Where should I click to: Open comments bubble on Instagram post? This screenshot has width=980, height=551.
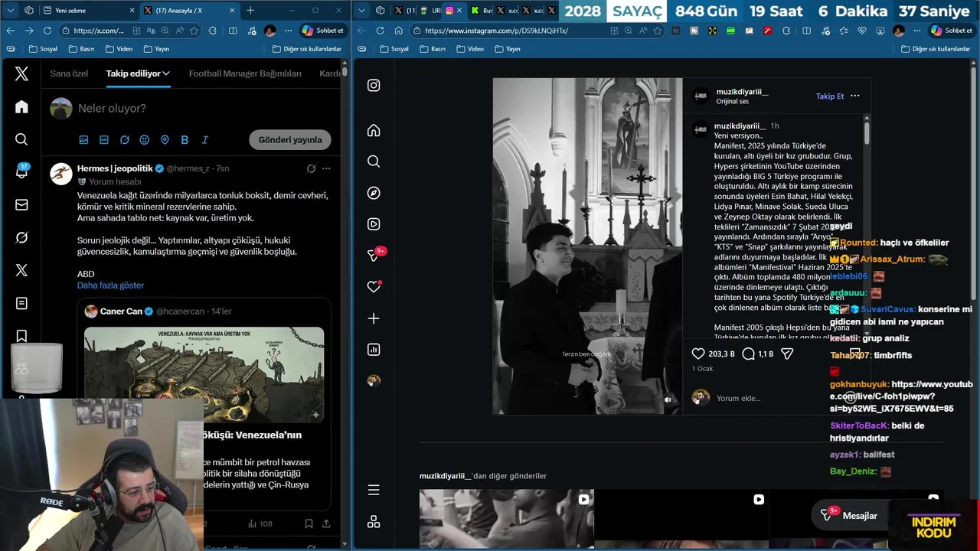tap(749, 354)
